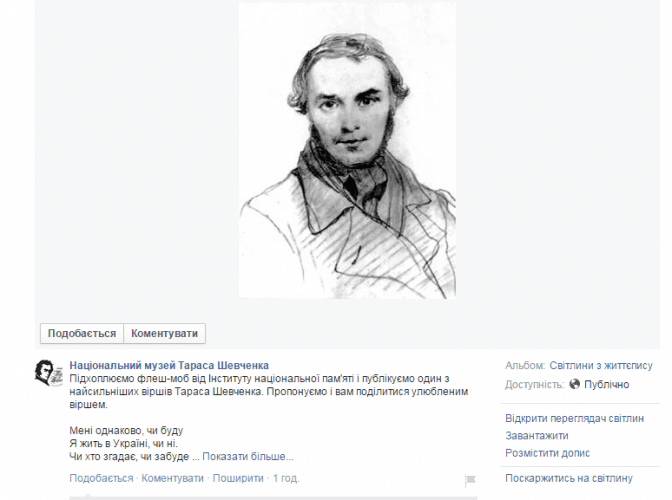Open the Публічно audience selector

[606, 384]
